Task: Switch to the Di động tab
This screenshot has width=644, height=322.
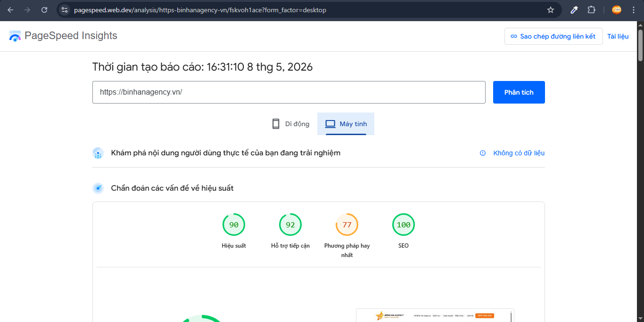Action: pos(291,124)
